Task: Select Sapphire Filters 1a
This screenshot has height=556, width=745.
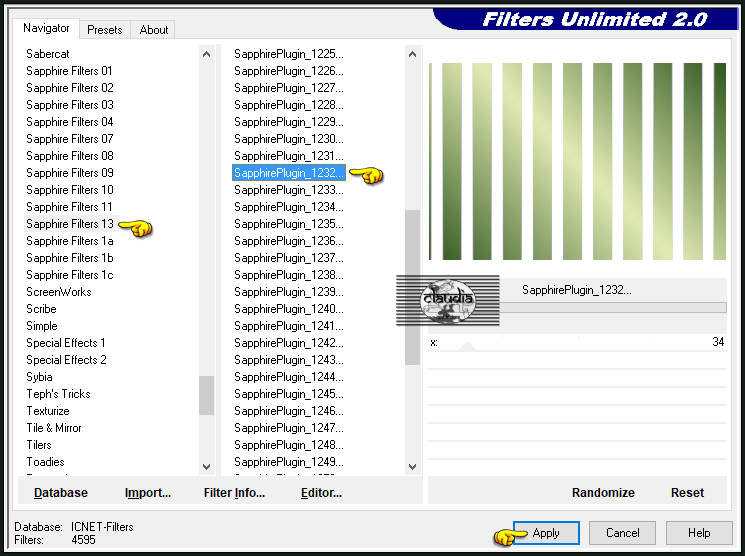Action: coord(70,241)
